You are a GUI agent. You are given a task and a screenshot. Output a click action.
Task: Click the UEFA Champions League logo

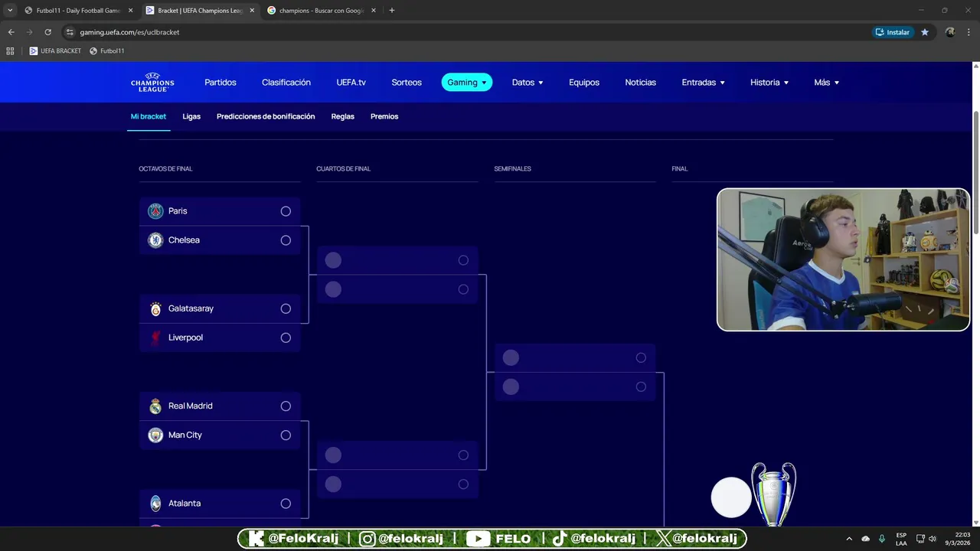152,82
